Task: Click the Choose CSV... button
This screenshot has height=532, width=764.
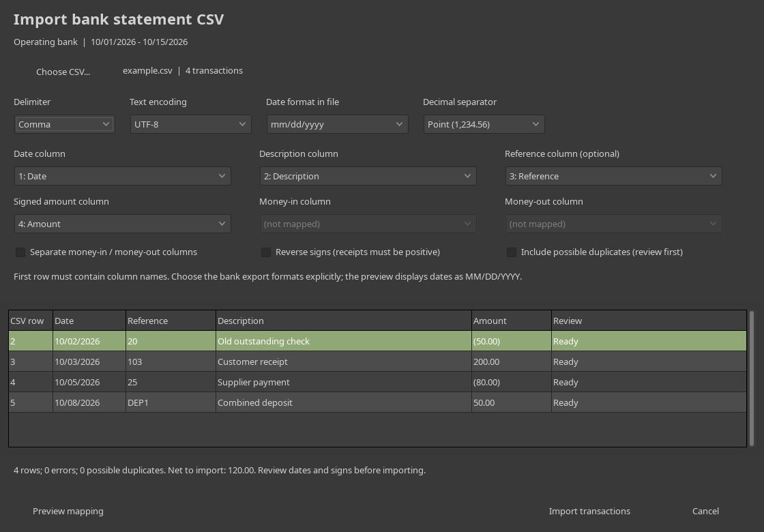Action: 63,72
